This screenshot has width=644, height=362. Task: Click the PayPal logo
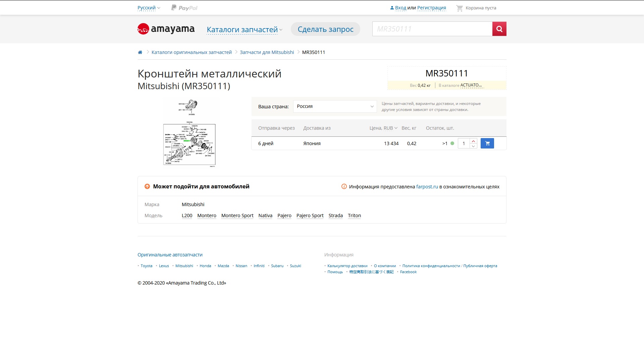(x=184, y=8)
